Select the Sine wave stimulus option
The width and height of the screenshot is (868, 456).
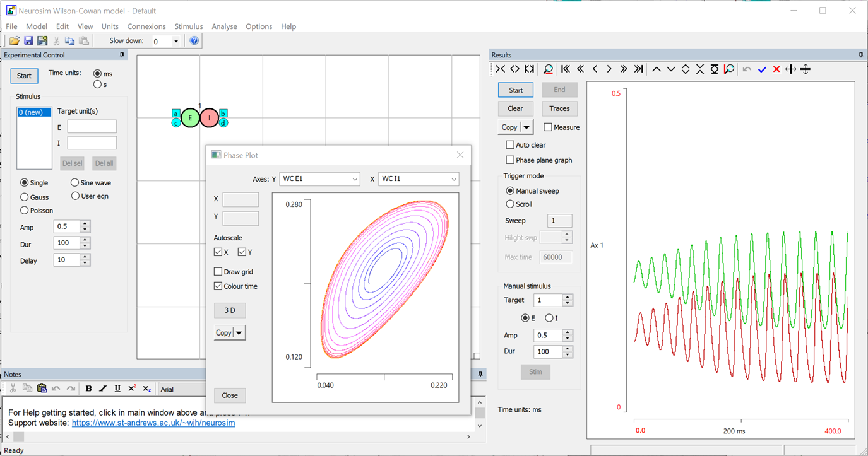[76, 183]
